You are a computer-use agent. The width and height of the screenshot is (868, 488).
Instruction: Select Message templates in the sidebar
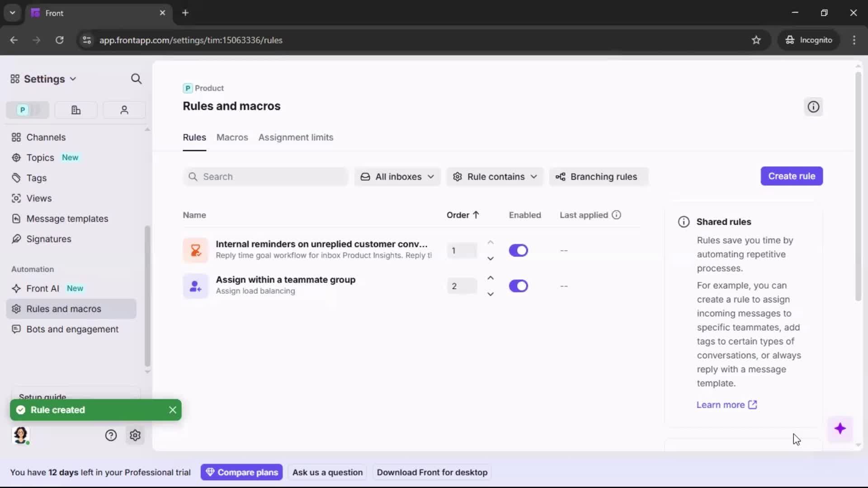point(67,219)
